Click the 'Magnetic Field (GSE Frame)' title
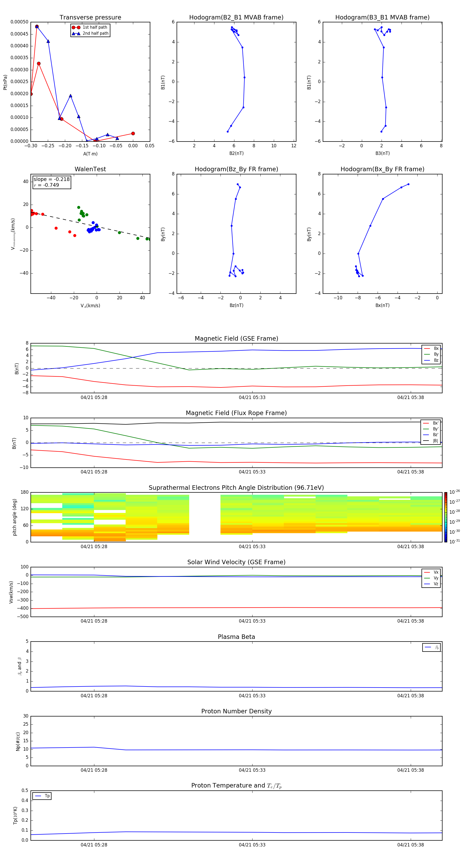The height and width of the screenshot is (868, 473). [x=236, y=339]
